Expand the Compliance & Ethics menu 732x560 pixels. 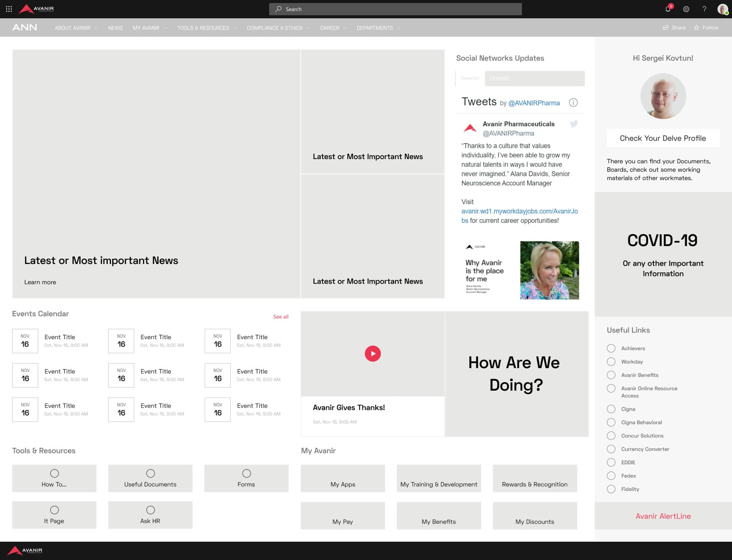[279, 28]
